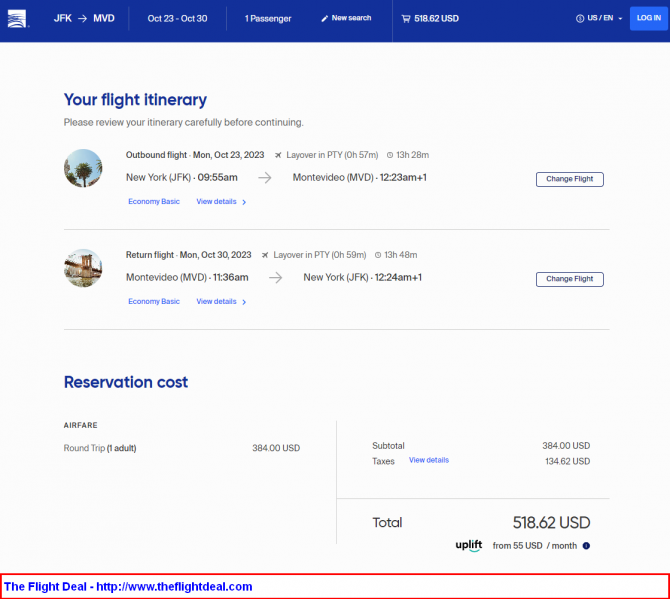Click the pencil icon beside New search
This screenshot has height=599, width=670.
(x=324, y=18)
